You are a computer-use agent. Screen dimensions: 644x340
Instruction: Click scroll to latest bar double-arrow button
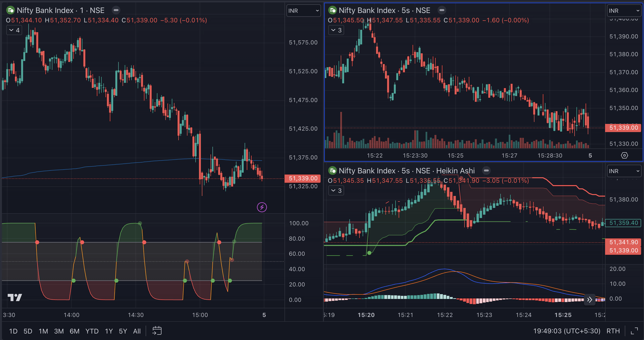coord(589,299)
